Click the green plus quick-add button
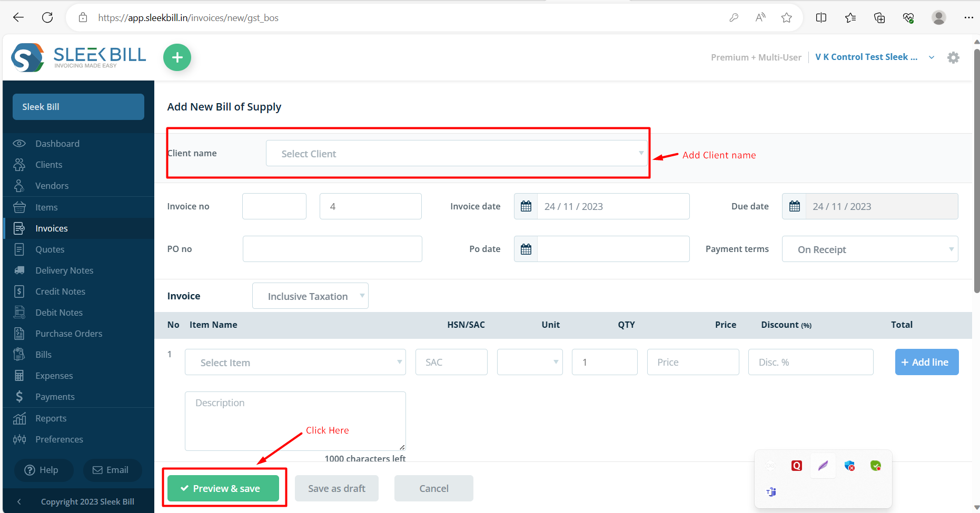980x513 pixels. (177, 57)
